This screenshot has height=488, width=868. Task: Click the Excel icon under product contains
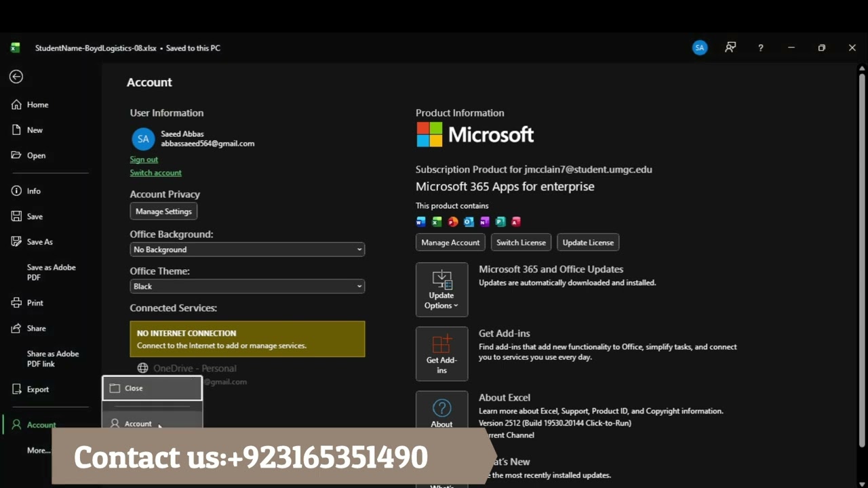[x=437, y=222]
